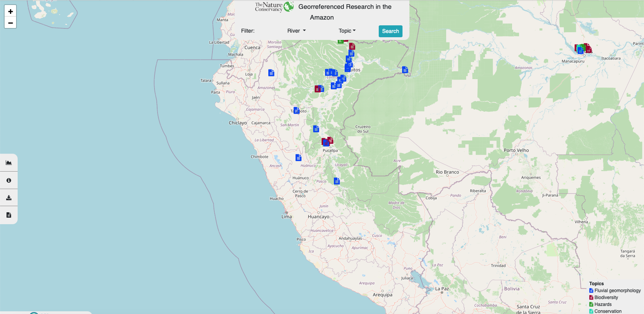Click Conservation legend entry

tap(608, 311)
